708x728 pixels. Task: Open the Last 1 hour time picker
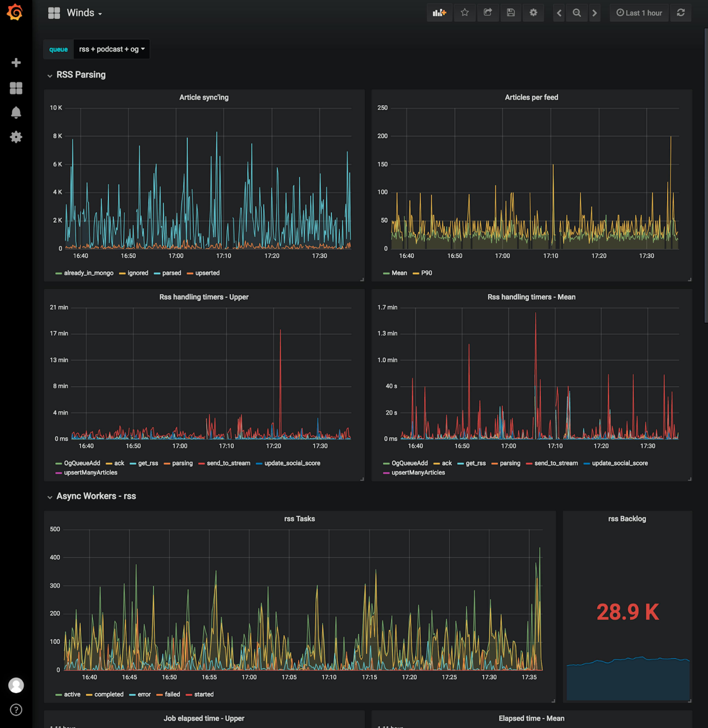coord(639,13)
